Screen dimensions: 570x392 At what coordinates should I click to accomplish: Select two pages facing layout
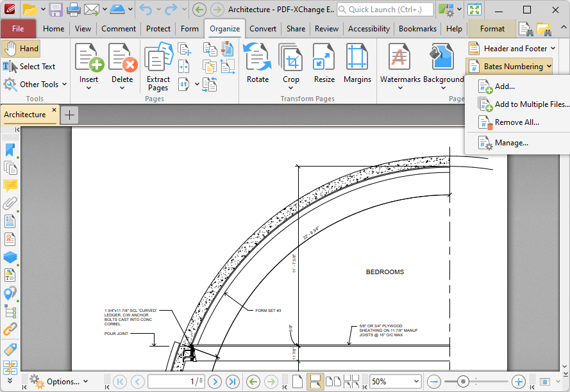(333, 382)
